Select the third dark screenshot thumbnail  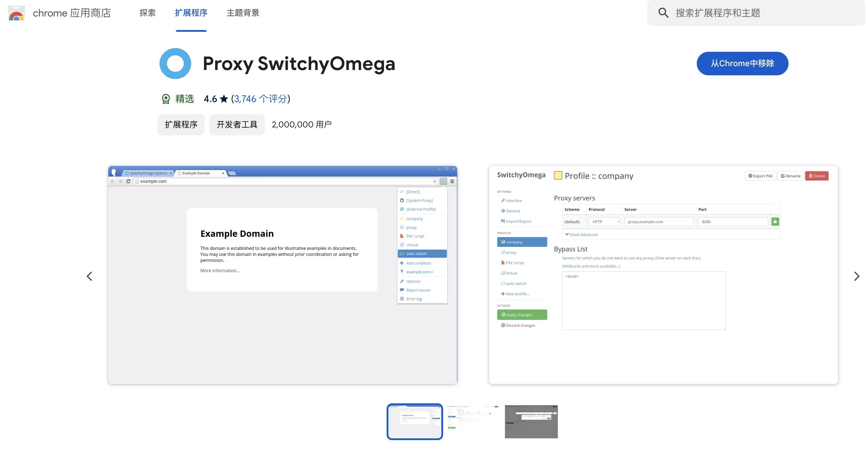(x=531, y=422)
